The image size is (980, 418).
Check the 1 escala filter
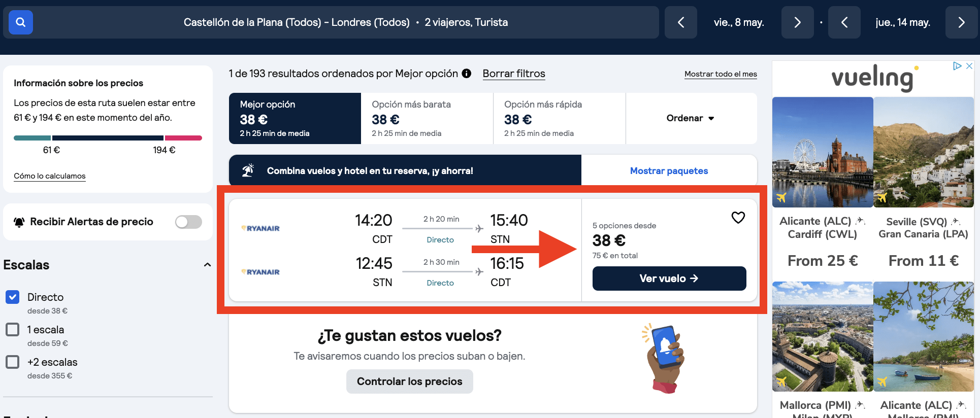(13, 330)
